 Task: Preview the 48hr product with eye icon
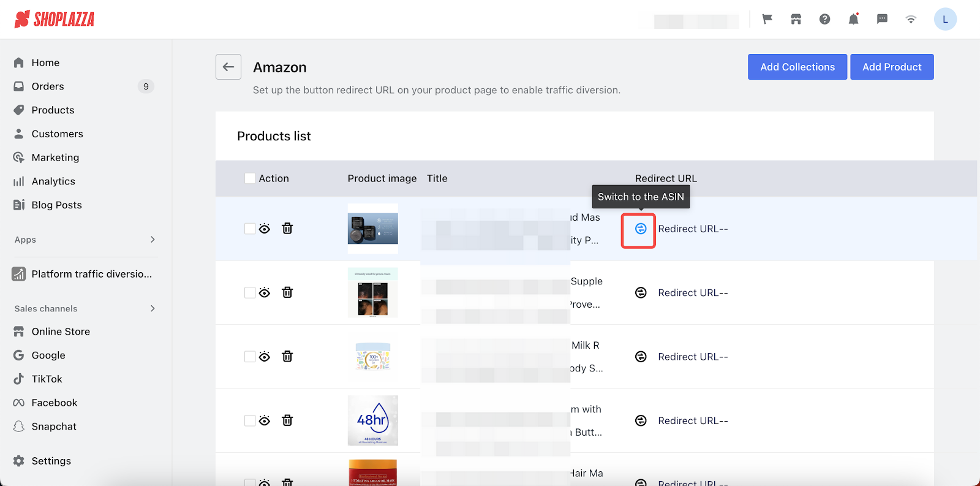click(x=265, y=420)
